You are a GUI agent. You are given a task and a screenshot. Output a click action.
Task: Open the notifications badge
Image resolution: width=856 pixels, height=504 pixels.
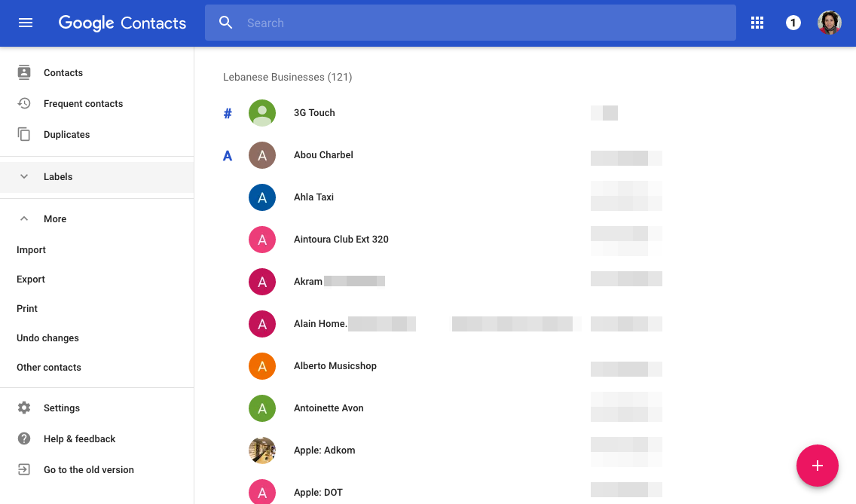click(793, 23)
